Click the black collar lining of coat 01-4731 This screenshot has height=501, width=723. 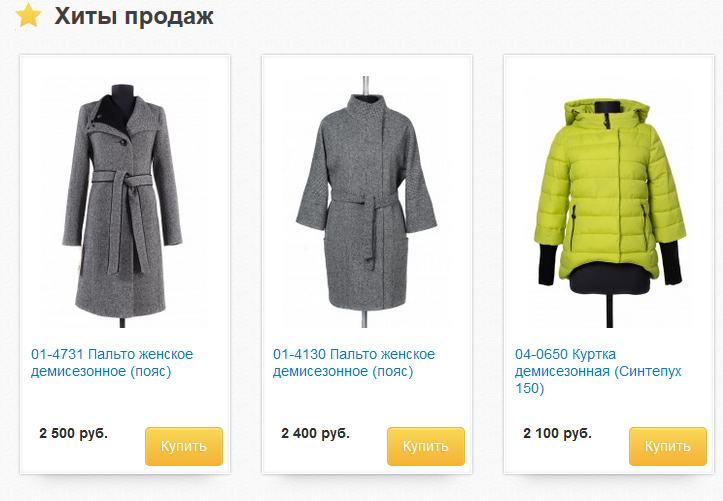pos(116,114)
